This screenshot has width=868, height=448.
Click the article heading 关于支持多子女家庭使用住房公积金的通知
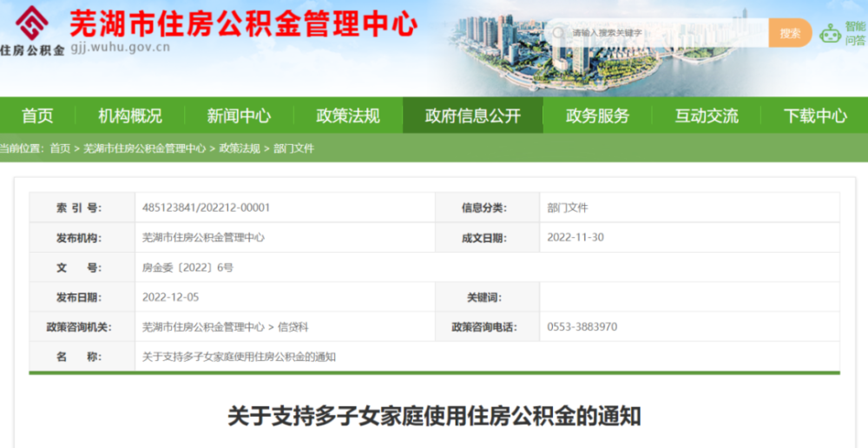click(x=435, y=415)
